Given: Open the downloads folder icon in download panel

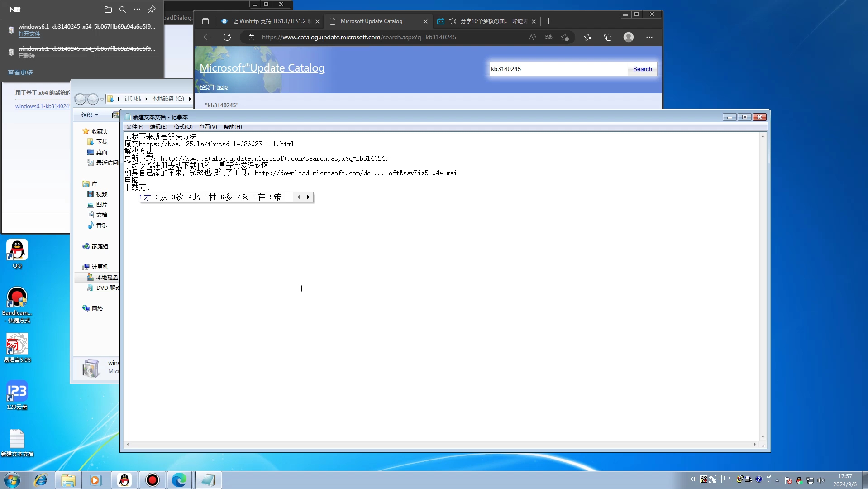Looking at the screenshot, I should point(108,9).
